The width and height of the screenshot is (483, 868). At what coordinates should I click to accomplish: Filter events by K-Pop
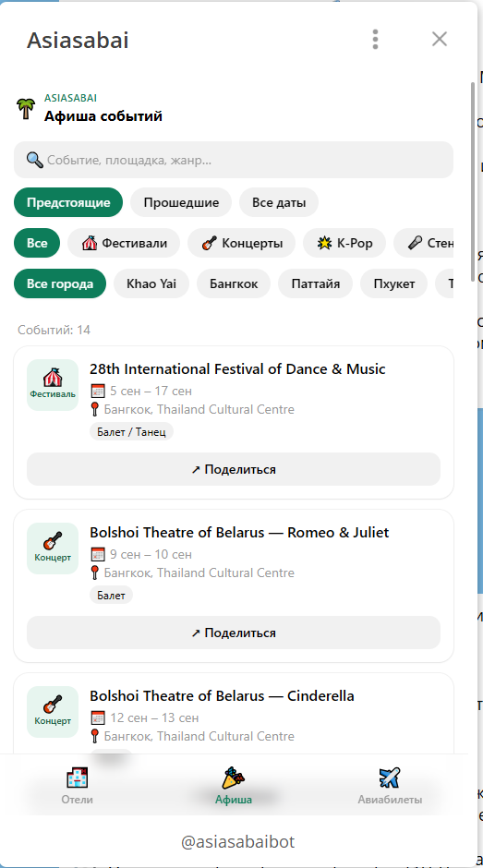click(344, 243)
